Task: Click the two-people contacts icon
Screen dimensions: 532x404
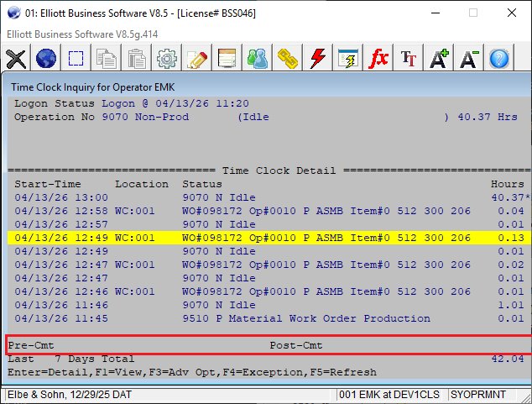Action: coord(258,59)
